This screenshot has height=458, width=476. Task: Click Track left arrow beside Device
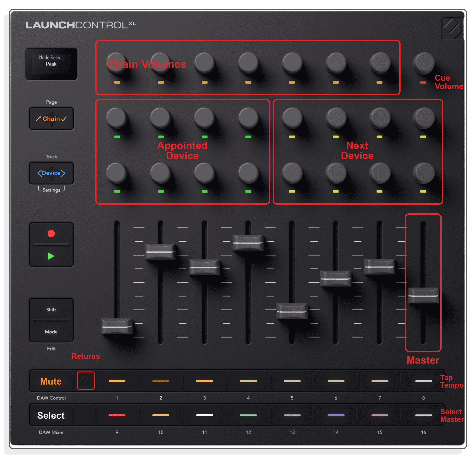pyautogui.click(x=40, y=173)
